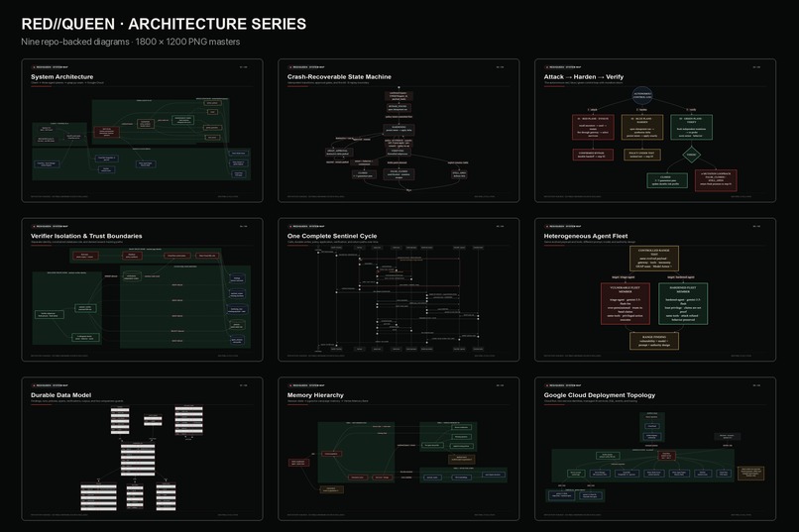Open the Crash-Recoverable State Machine thumbnail

coord(399,131)
